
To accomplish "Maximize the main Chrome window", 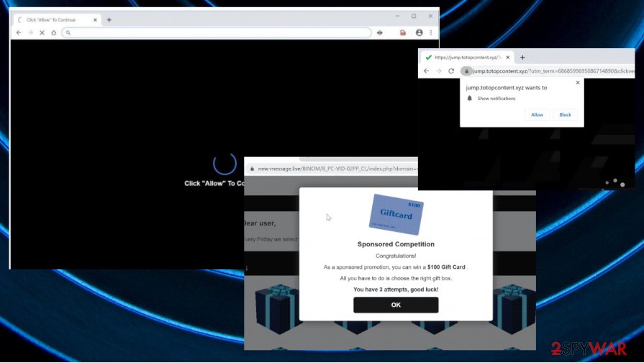I will (414, 16).
